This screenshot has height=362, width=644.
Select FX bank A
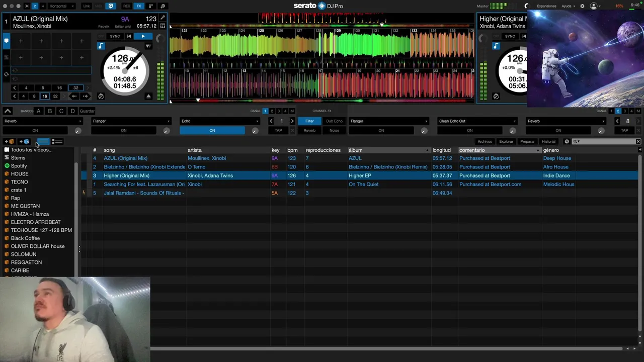tap(38, 111)
